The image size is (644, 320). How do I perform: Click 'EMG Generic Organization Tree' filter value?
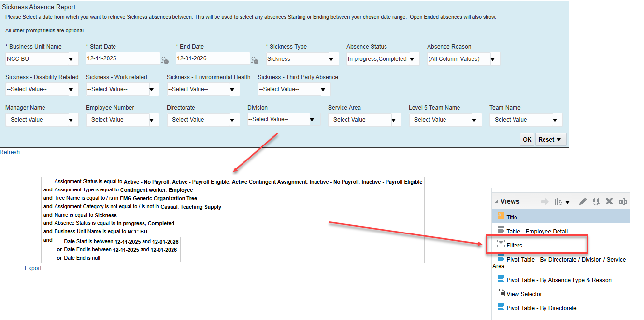[158, 198]
